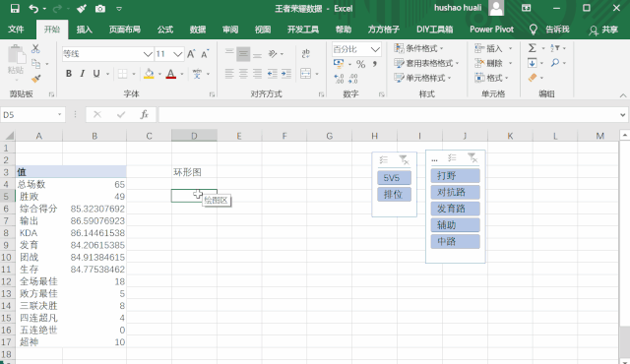Increase font size with large A
The height and width of the screenshot is (364, 630).
point(191,54)
